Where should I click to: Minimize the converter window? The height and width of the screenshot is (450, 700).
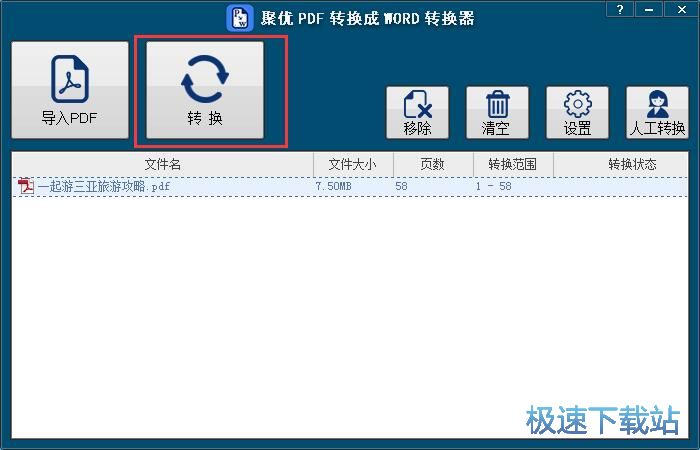[649, 9]
